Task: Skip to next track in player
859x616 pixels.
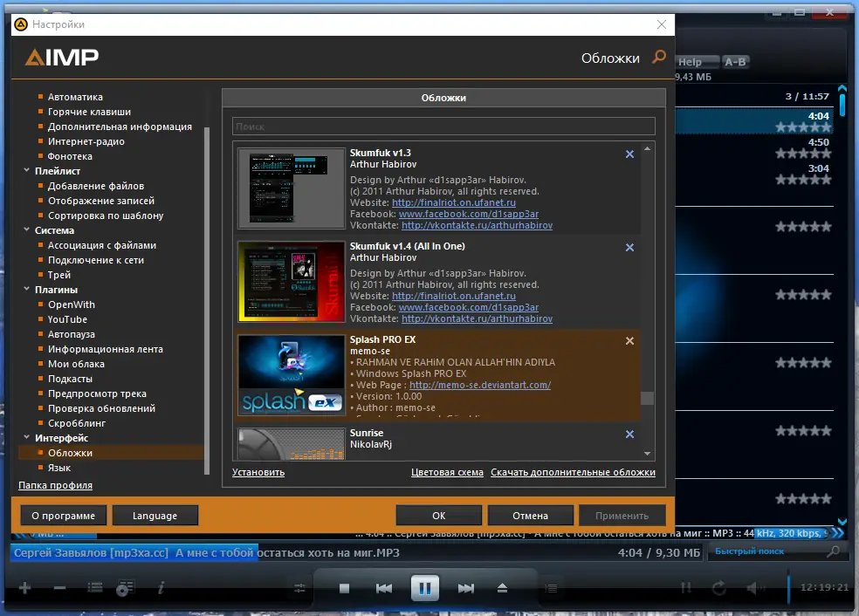Action: (x=465, y=589)
